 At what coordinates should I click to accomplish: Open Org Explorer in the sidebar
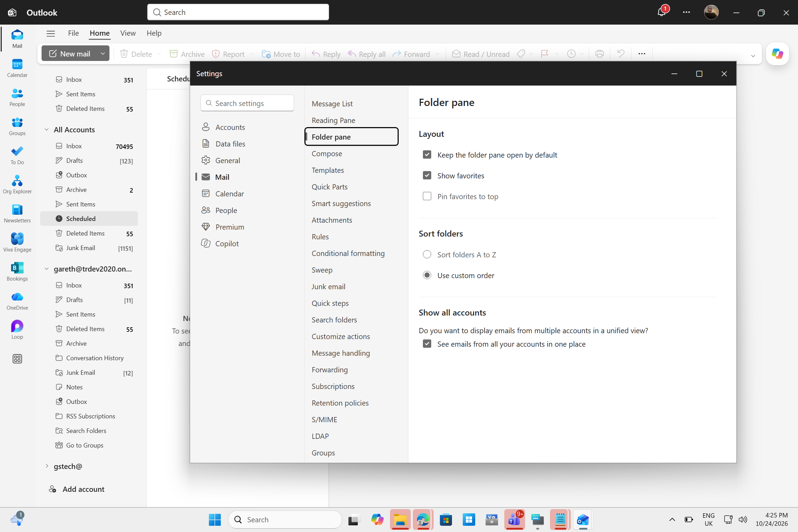tap(17, 185)
